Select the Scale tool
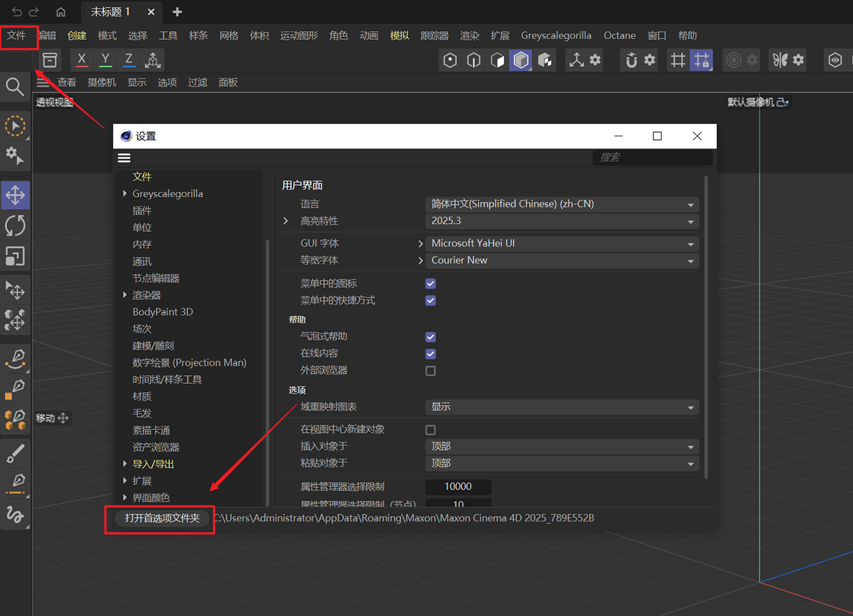The height and width of the screenshot is (616, 853). point(15,256)
